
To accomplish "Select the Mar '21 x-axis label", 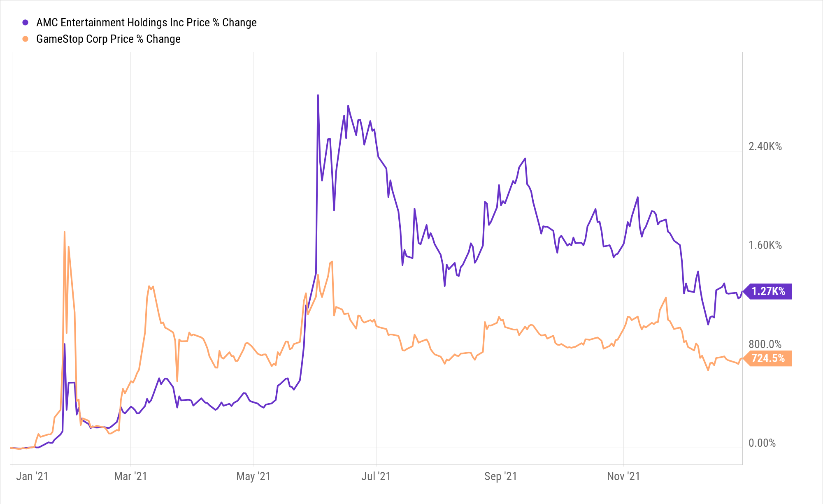I will point(130,476).
